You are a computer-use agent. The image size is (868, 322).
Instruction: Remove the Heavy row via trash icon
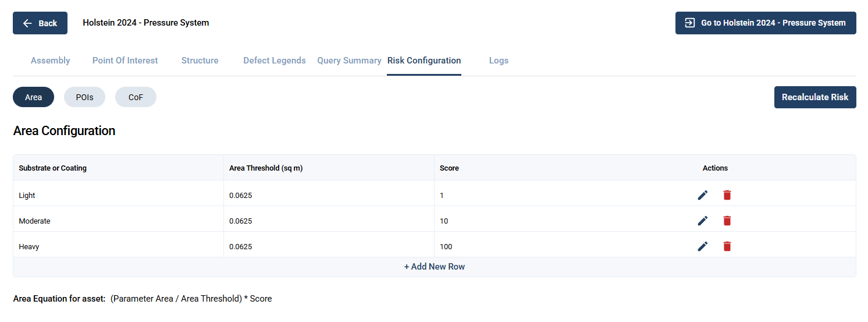click(727, 246)
